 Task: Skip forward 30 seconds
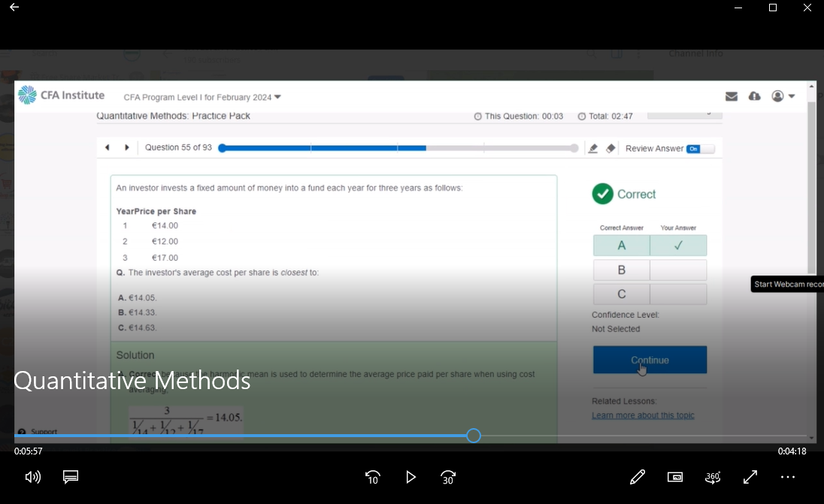[448, 477]
